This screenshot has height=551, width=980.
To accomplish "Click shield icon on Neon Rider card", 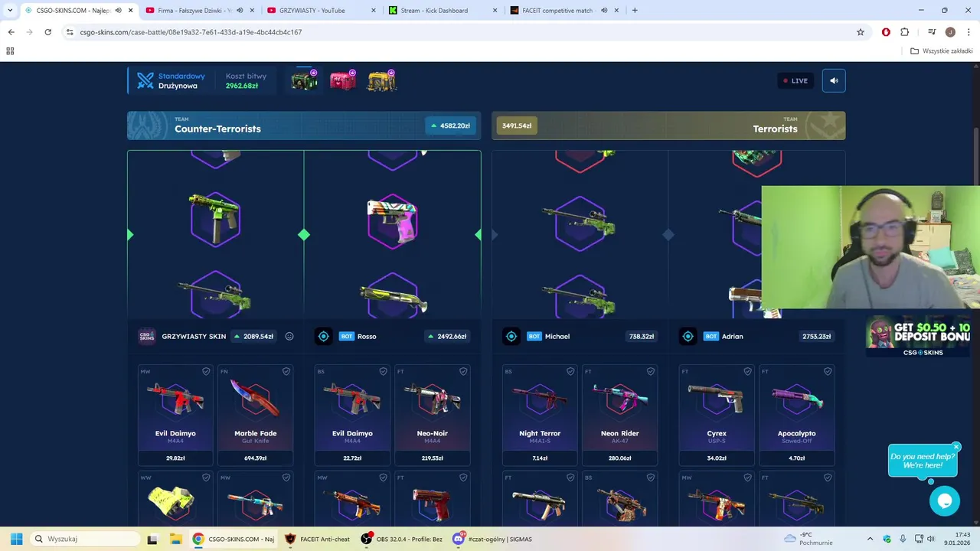I will (650, 371).
